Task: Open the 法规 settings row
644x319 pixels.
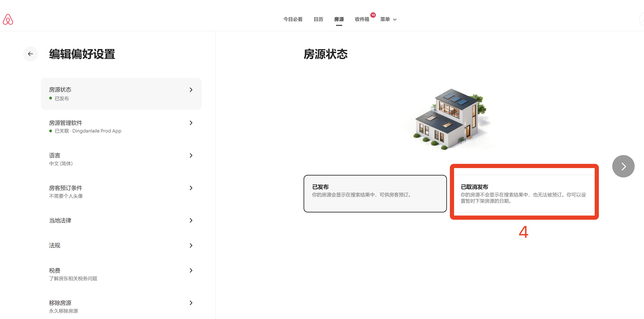Action: tap(121, 245)
